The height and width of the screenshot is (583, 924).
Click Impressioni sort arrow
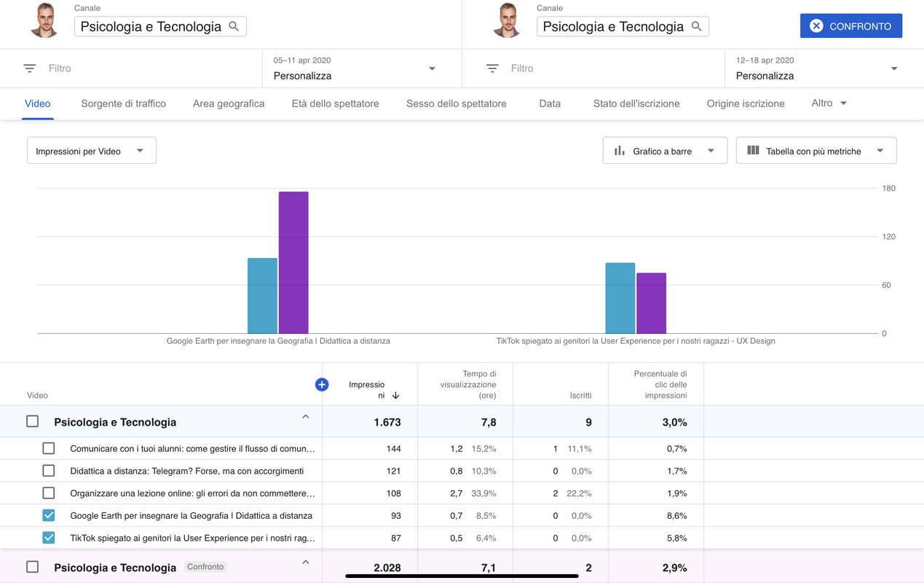395,396
